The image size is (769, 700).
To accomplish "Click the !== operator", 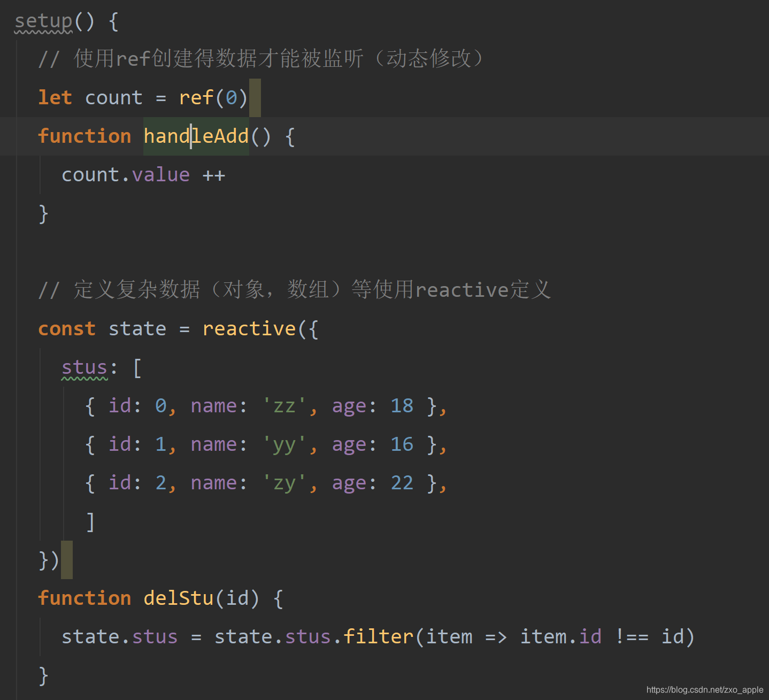I will tap(632, 637).
